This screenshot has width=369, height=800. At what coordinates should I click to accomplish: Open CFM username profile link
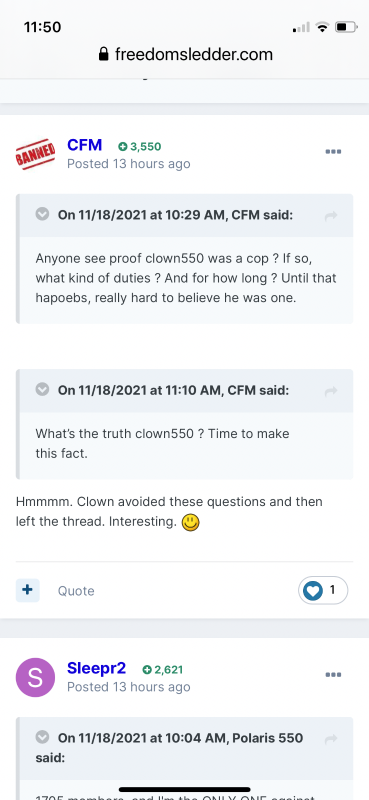[x=85, y=145]
